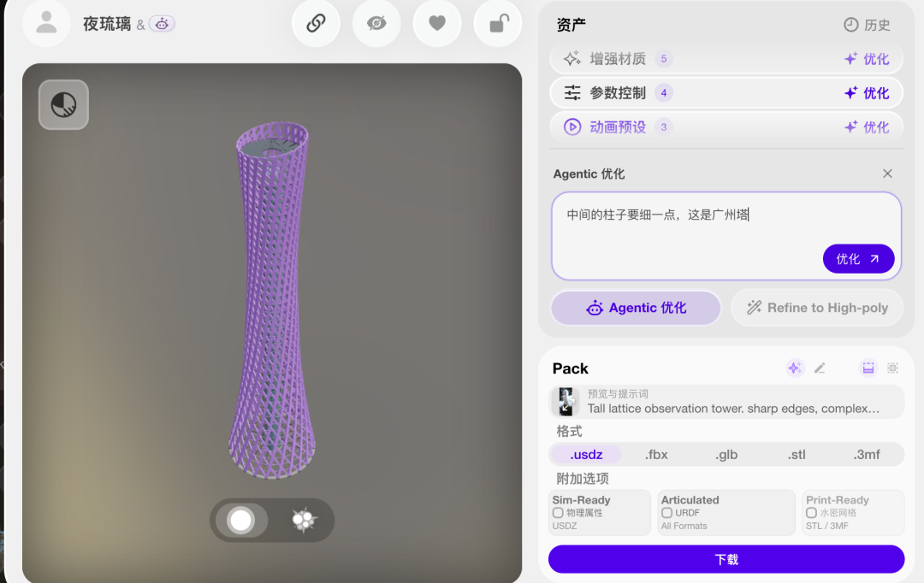Click the shading mode icon in viewport
This screenshot has width=924, height=583.
click(x=63, y=105)
